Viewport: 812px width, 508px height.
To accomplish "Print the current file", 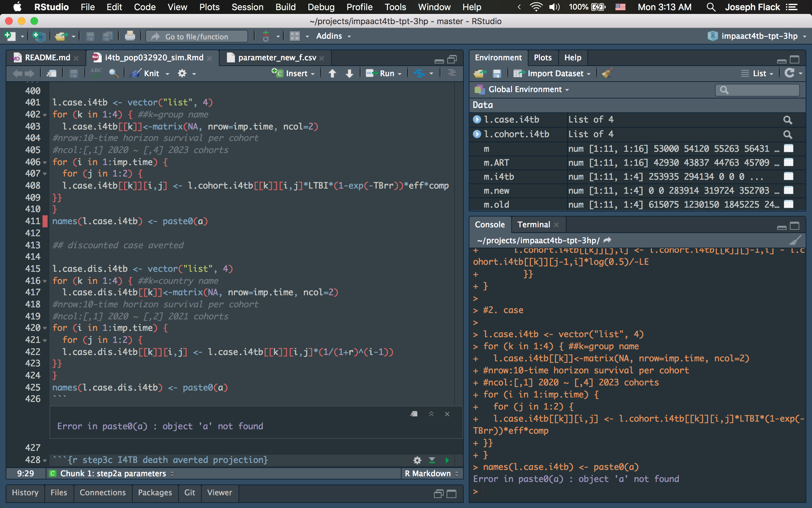I will point(130,36).
